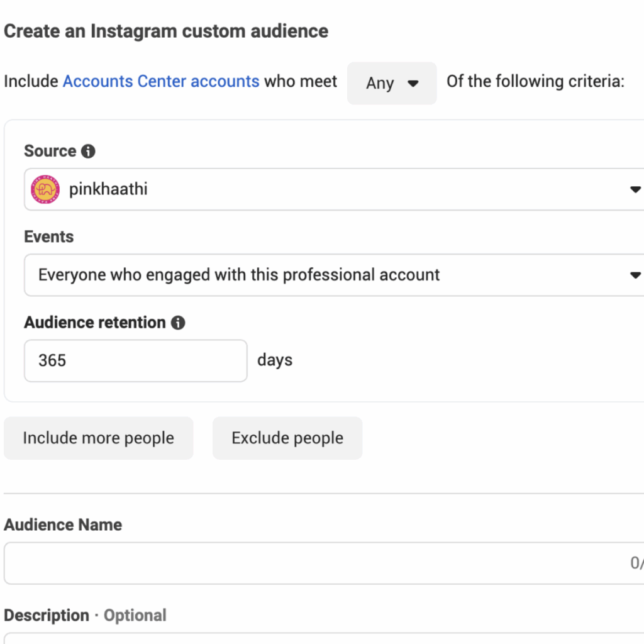Image resolution: width=644 pixels, height=644 pixels.
Task: Open the Any criteria dropdown
Action: (x=392, y=83)
